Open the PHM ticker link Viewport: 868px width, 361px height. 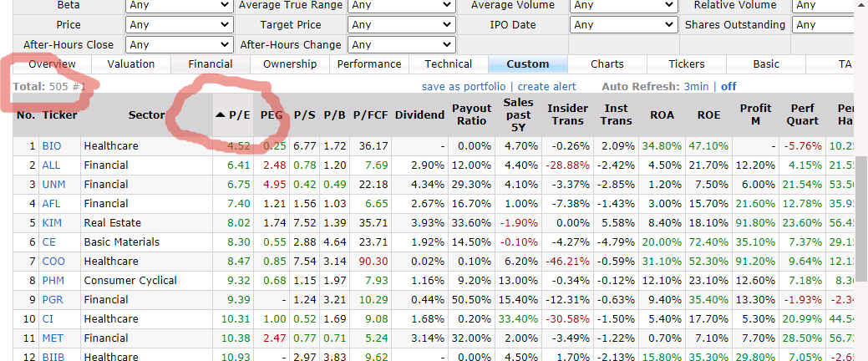pyautogui.click(x=53, y=280)
